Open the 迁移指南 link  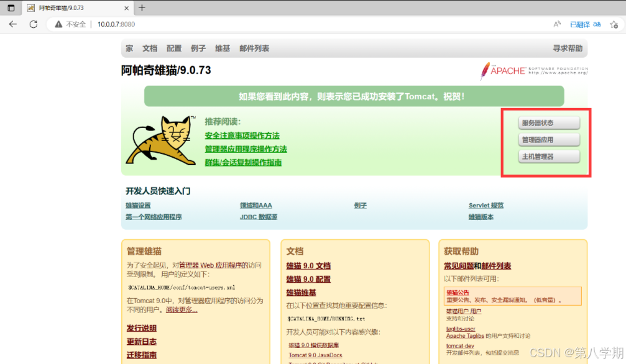point(141,355)
